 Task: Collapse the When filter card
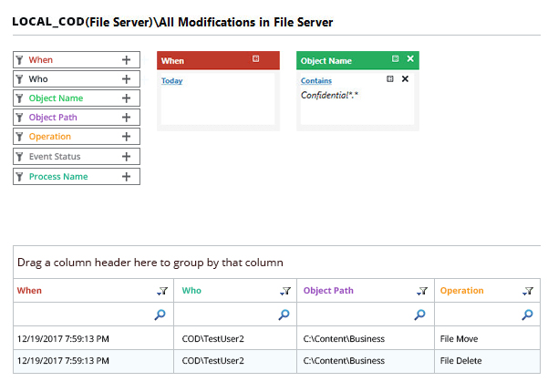pyautogui.click(x=256, y=59)
